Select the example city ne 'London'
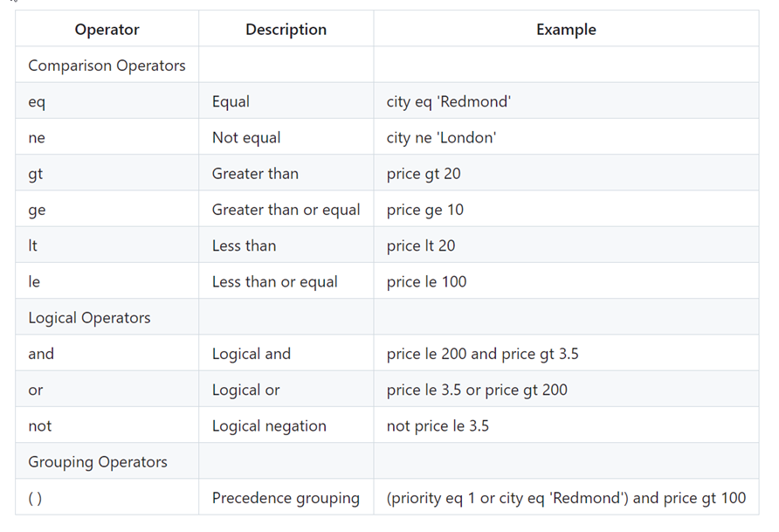 pyautogui.click(x=441, y=138)
